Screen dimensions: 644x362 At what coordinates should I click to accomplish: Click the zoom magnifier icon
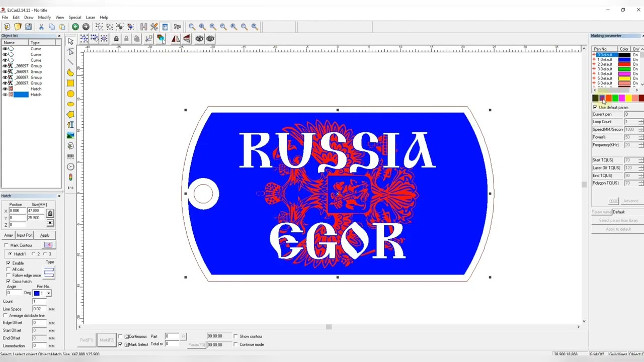[x=192, y=27]
